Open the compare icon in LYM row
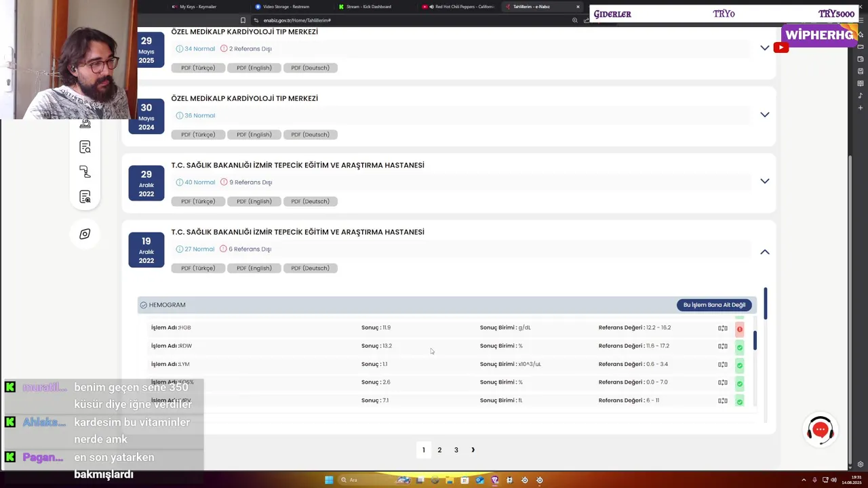The image size is (868, 488). coord(723,365)
